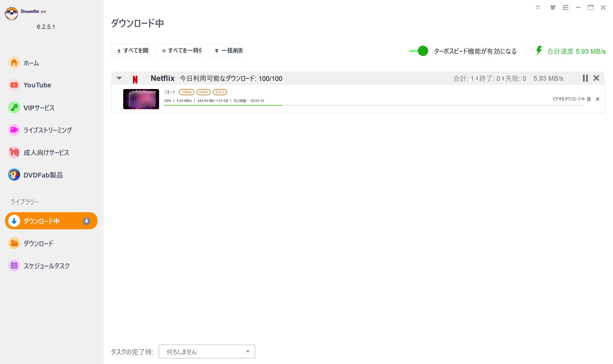613x364 pixels.
Task: Open タスクの完了時 action dropdown
Action: pyautogui.click(x=207, y=352)
